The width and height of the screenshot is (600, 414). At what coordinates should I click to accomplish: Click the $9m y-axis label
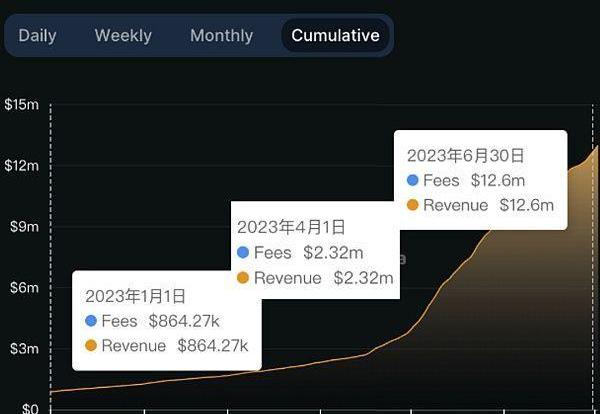[24, 226]
